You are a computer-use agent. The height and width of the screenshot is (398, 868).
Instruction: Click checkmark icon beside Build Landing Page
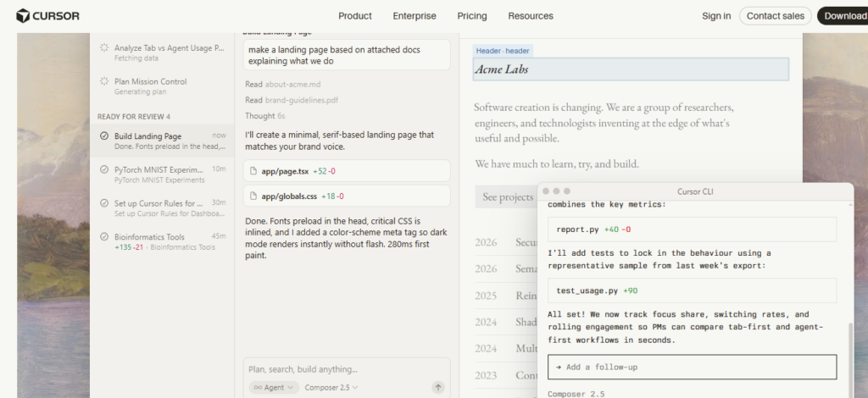coord(104,136)
